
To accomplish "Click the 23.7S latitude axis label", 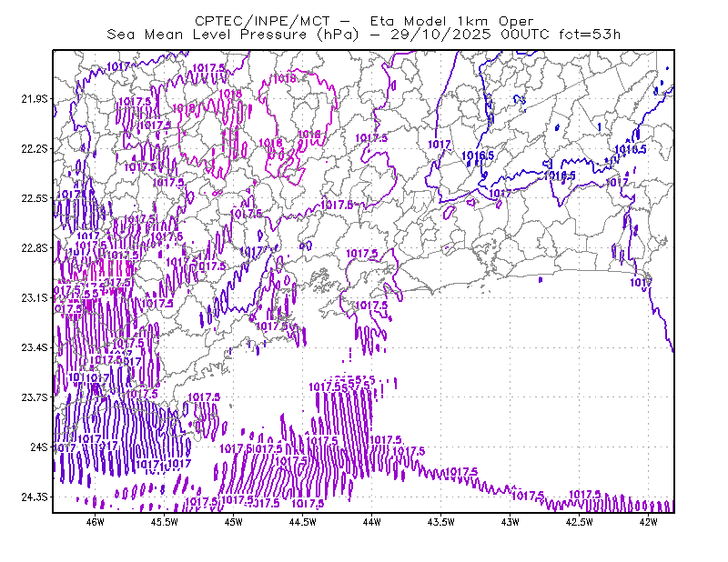I will pyautogui.click(x=35, y=397).
